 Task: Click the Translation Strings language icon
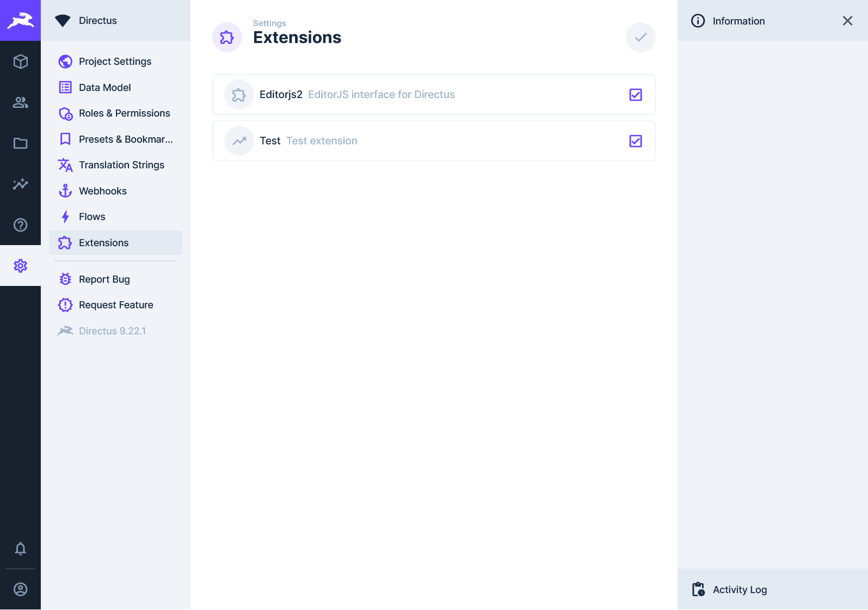(x=65, y=165)
